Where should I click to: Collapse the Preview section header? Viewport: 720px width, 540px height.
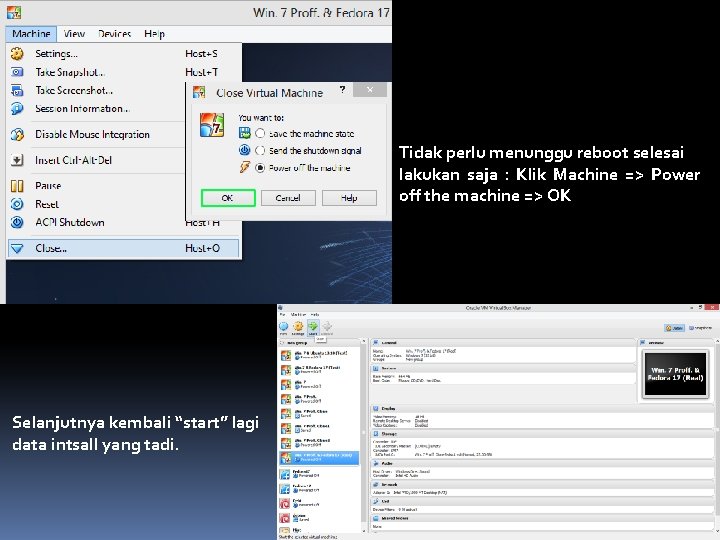(675, 343)
